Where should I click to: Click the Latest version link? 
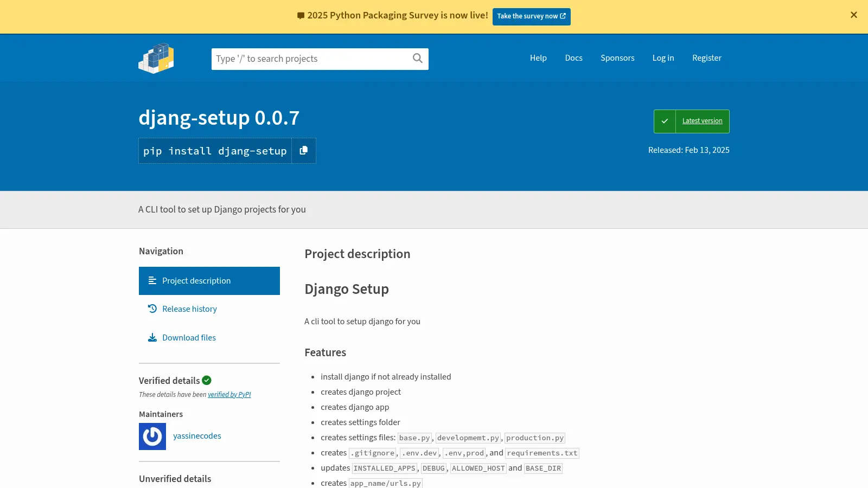coord(702,121)
